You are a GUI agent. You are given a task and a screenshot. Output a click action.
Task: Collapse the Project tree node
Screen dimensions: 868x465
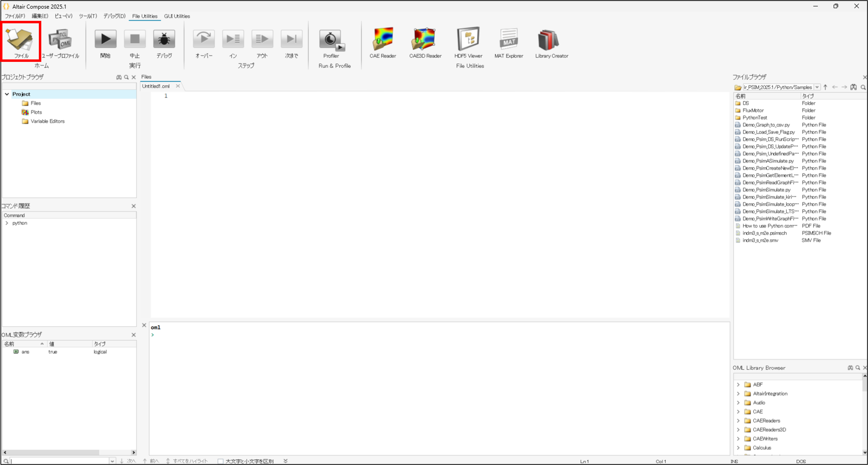coord(7,94)
